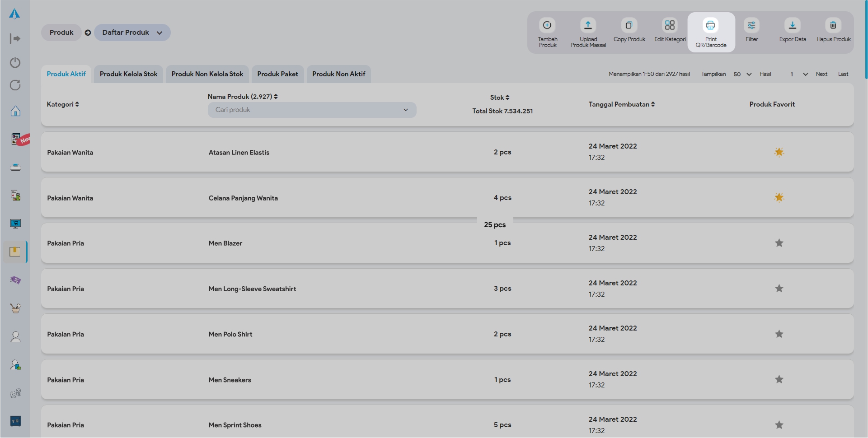Click the Hapus Produk trash icon
The width and height of the screenshot is (868, 438).
[x=833, y=25]
